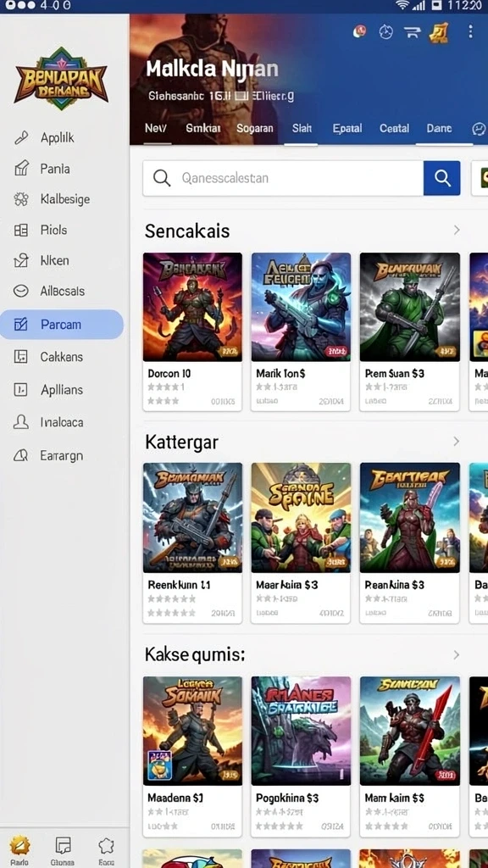Switch to the Epatal tab
This screenshot has width=488, height=868.
pos(347,129)
